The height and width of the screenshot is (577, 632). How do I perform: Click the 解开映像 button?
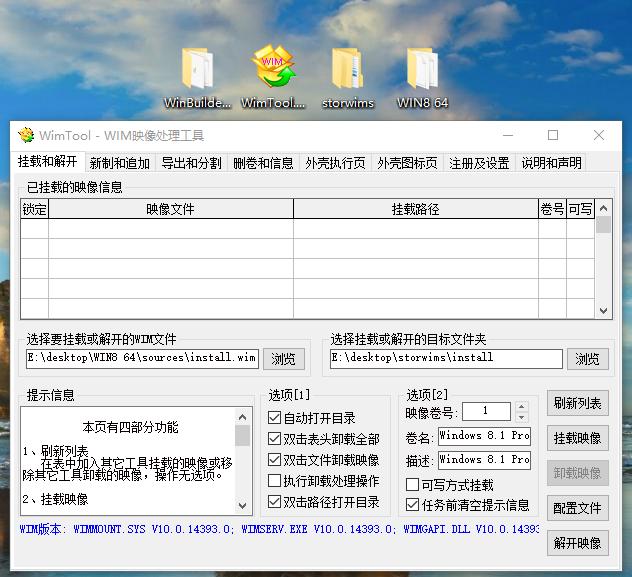578,543
